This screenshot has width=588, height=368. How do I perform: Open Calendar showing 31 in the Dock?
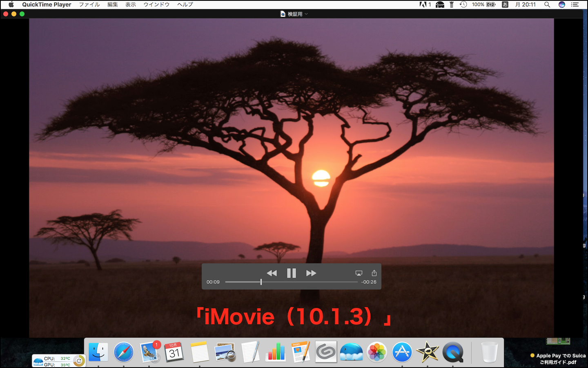pos(174,352)
